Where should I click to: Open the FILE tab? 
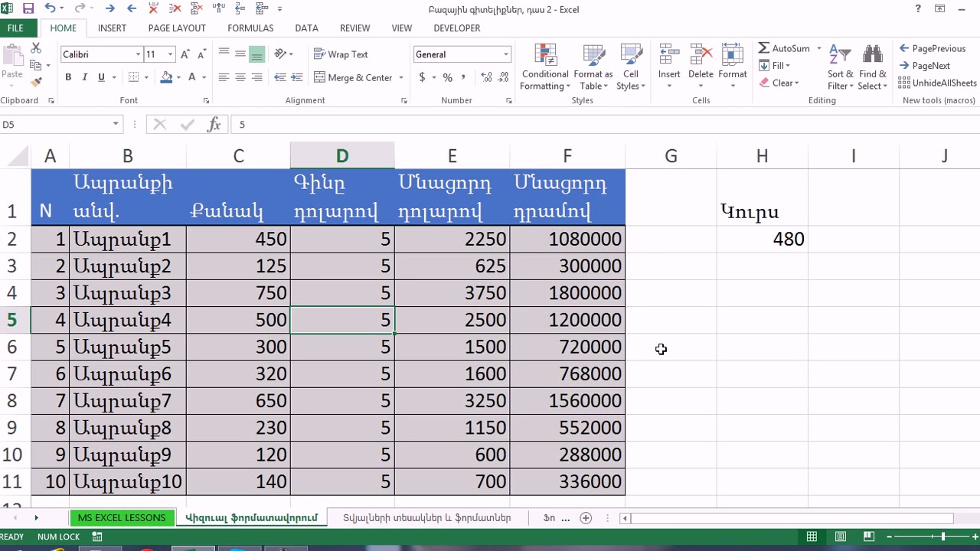point(15,28)
